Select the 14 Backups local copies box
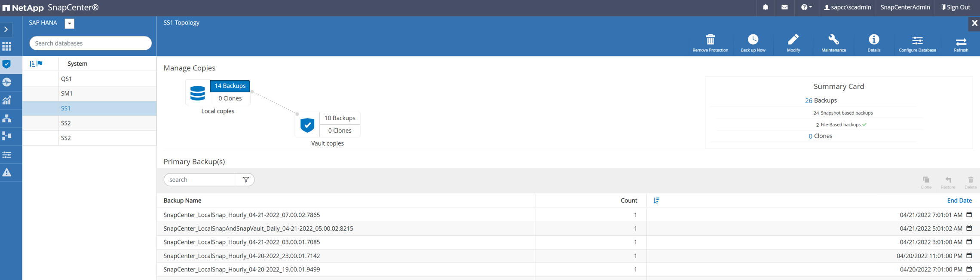980x280 pixels. coord(230,86)
